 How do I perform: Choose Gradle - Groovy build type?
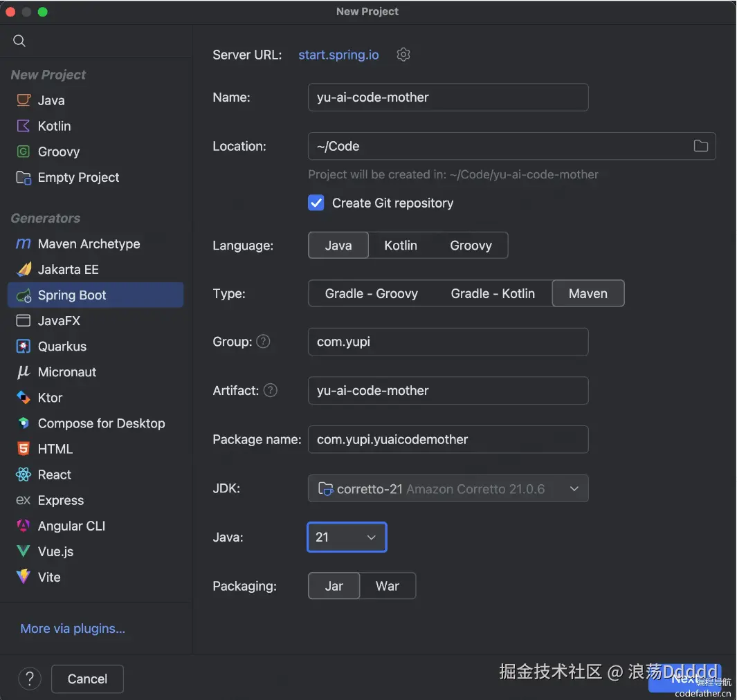coord(372,293)
